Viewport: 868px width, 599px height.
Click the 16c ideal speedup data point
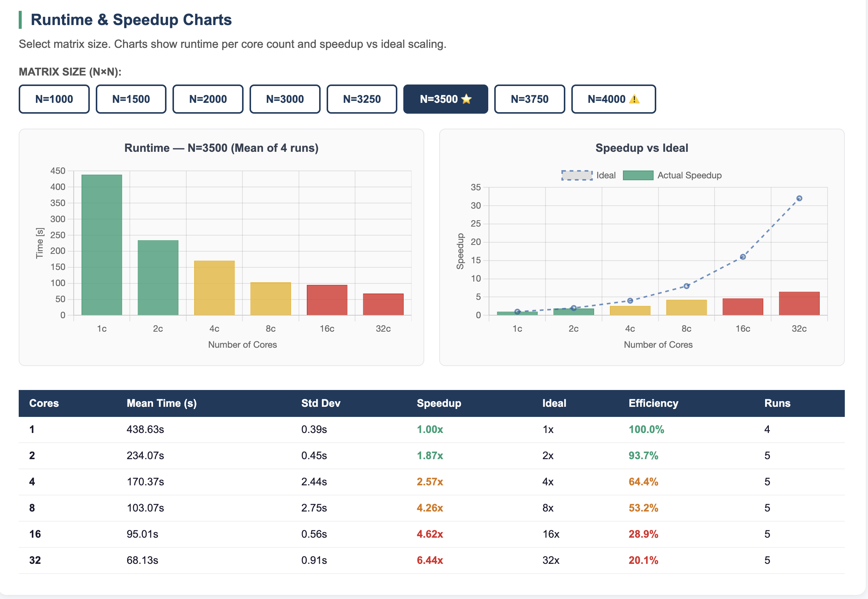point(743,257)
